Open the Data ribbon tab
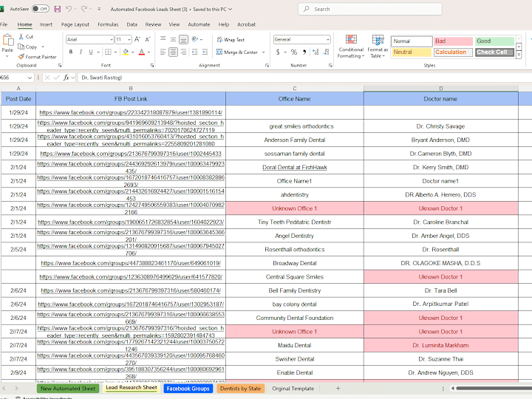This screenshot has height=399, width=532. click(132, 24)
